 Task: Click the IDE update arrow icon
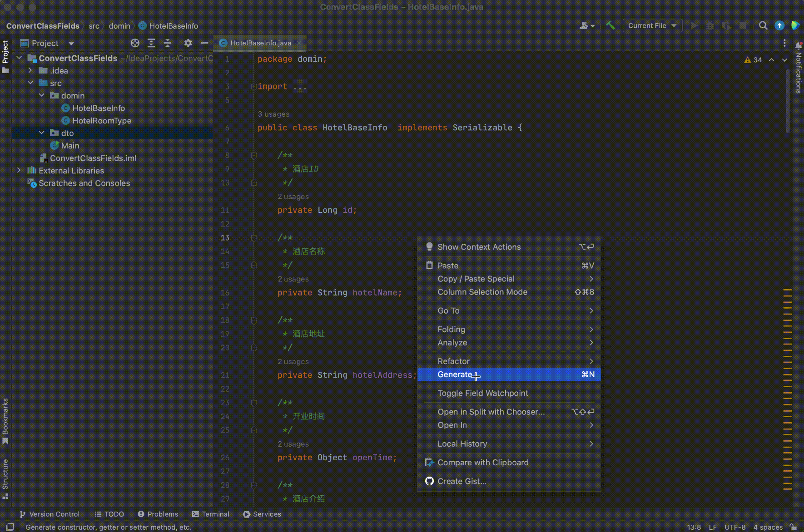click(779, 25)
